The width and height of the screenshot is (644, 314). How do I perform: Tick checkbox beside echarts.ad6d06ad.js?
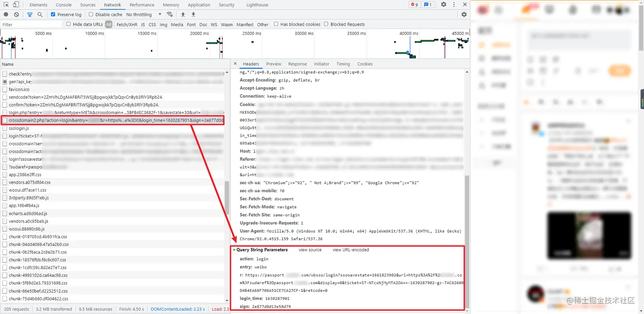click(5, 213)
